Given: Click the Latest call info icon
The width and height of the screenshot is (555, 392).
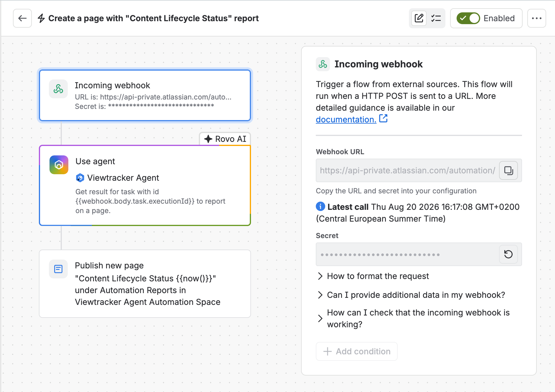Looking at the screenshot, I should click(321, 207).
